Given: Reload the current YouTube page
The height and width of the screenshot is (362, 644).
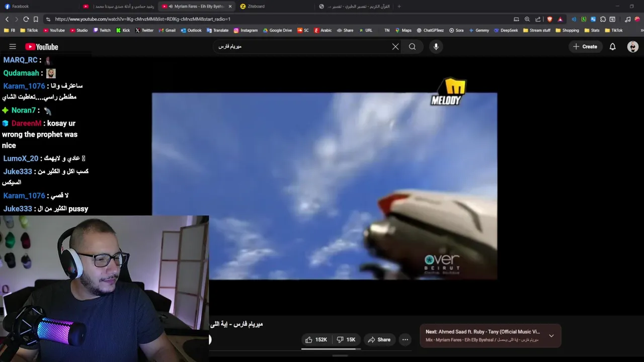Looking at the screenshot, I should (x=26, y=19).
